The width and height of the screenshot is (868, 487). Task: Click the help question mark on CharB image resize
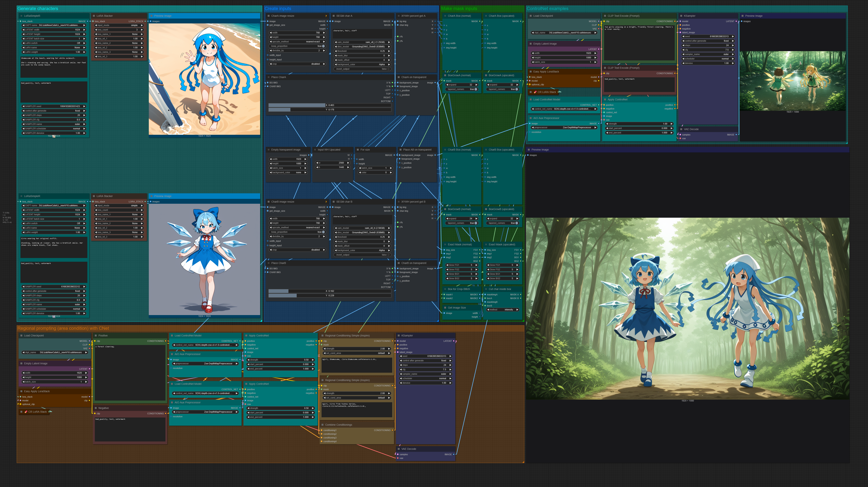pos(326,202)
